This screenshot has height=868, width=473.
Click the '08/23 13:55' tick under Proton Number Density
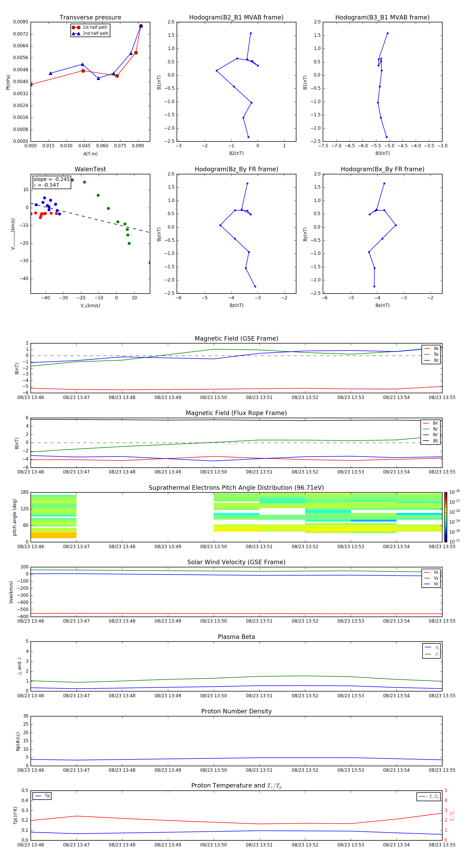click(x=442, y=770)
